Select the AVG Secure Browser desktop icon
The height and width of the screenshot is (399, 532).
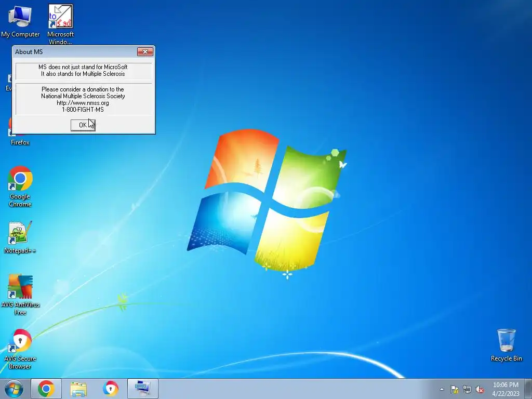(20, 349)
